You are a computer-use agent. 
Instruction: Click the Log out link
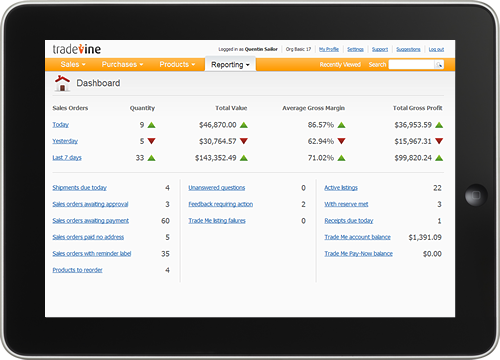tap(436, 49)
